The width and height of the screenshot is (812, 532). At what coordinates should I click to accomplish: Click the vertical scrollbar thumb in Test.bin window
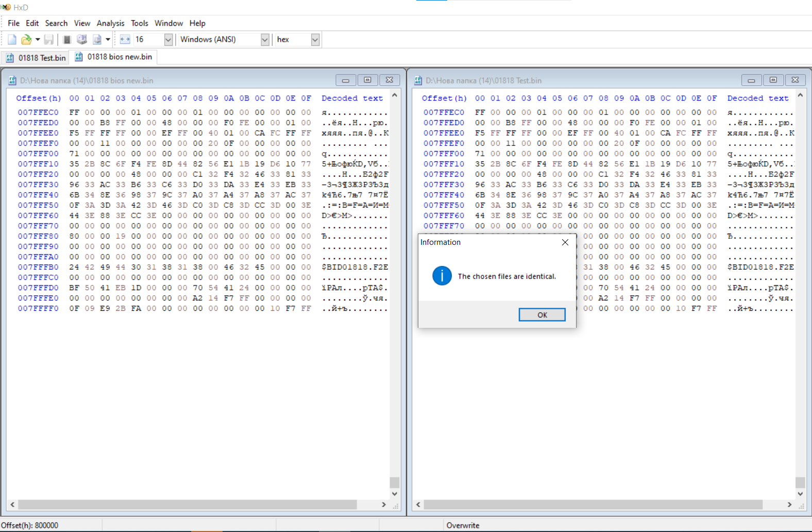pos(800,482)
